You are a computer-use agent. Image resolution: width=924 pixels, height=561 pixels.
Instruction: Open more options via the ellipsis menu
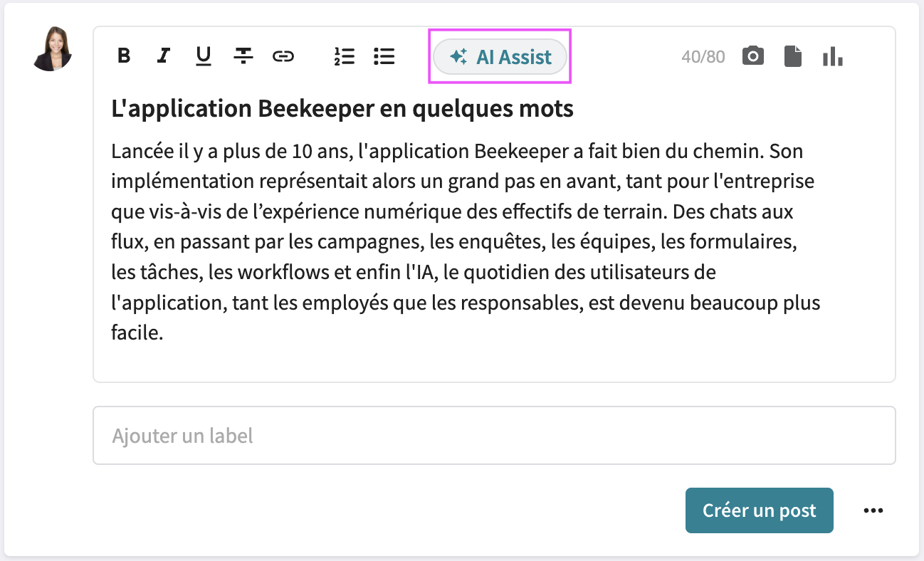pos(873,510)
